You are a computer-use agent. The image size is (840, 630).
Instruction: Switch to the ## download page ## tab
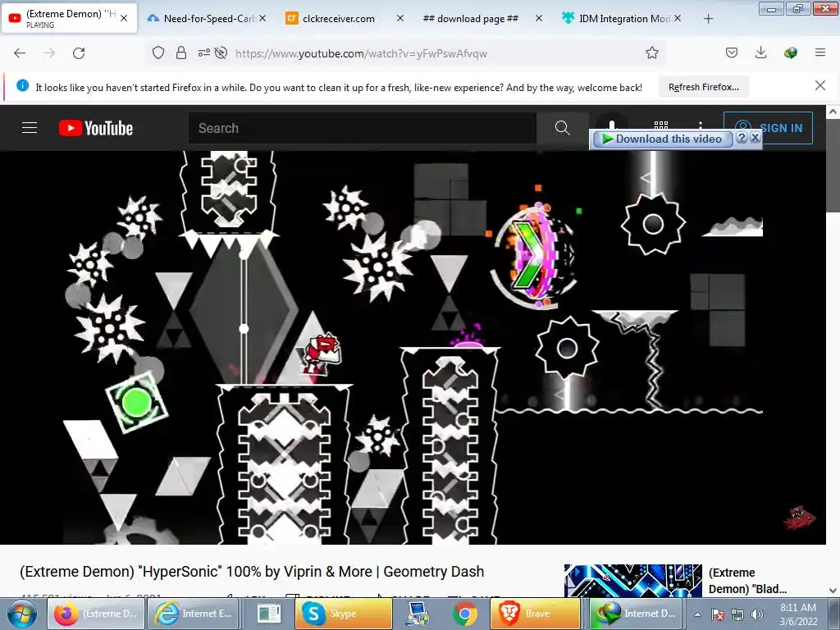pos(472,18)
